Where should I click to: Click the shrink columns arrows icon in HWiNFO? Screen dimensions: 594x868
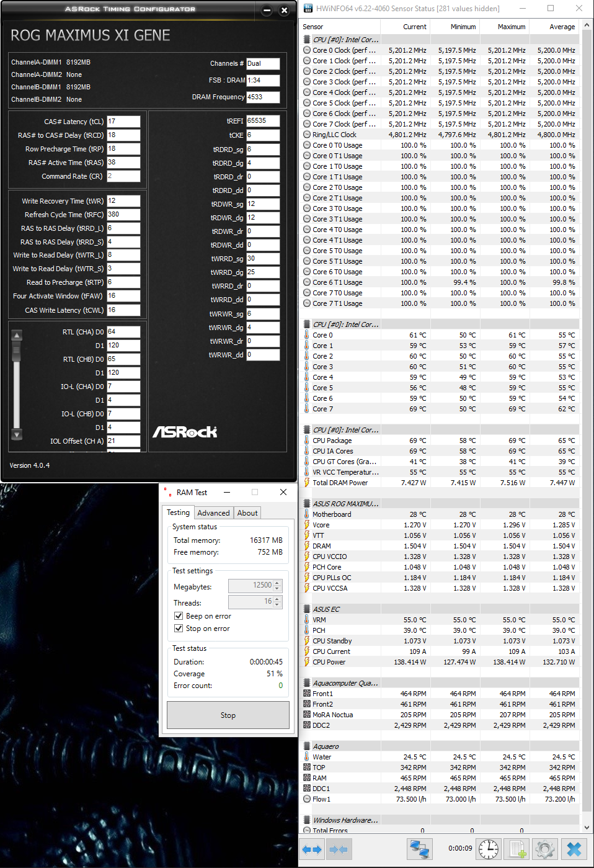pyautogui.click(x=339, y=849)
